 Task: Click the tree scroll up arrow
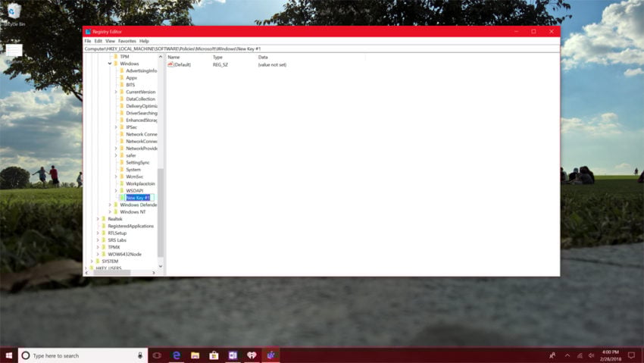(161, 57)
